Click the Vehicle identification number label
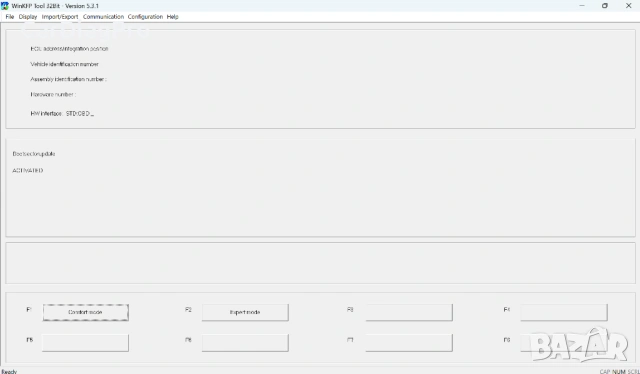This screenshot has width=640, height=374. [64, 64]
